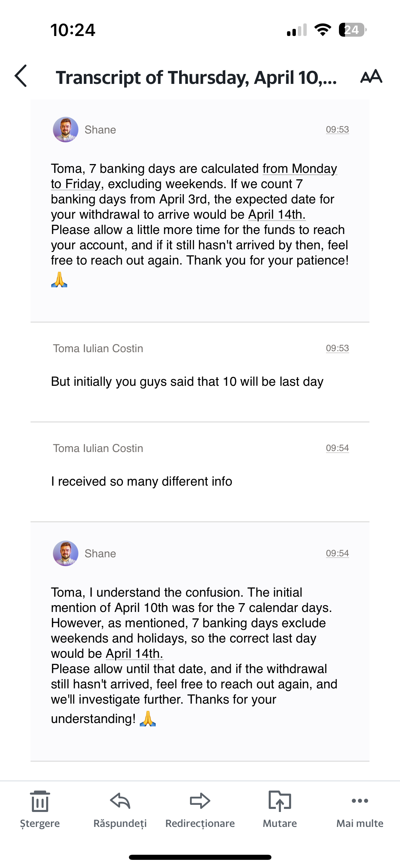Tap the Ștergere trash icon

pyautogui.click(x=40, y=801)
